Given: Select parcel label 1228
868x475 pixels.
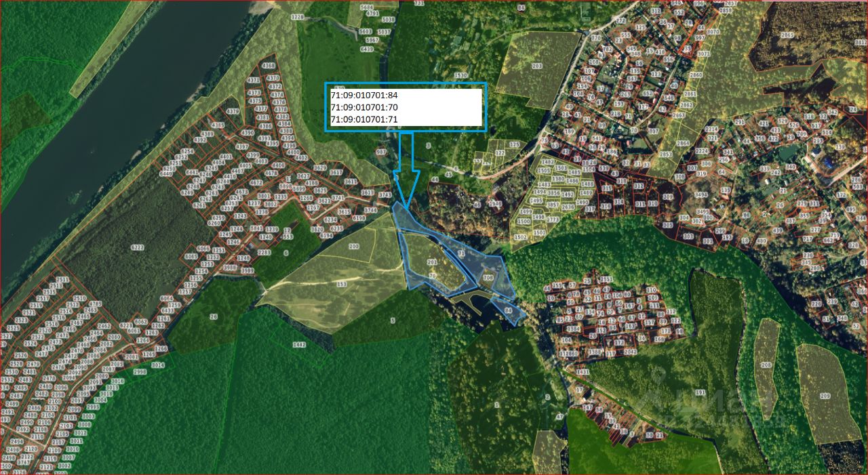Looking at the screenshot, I should (297, 17).
